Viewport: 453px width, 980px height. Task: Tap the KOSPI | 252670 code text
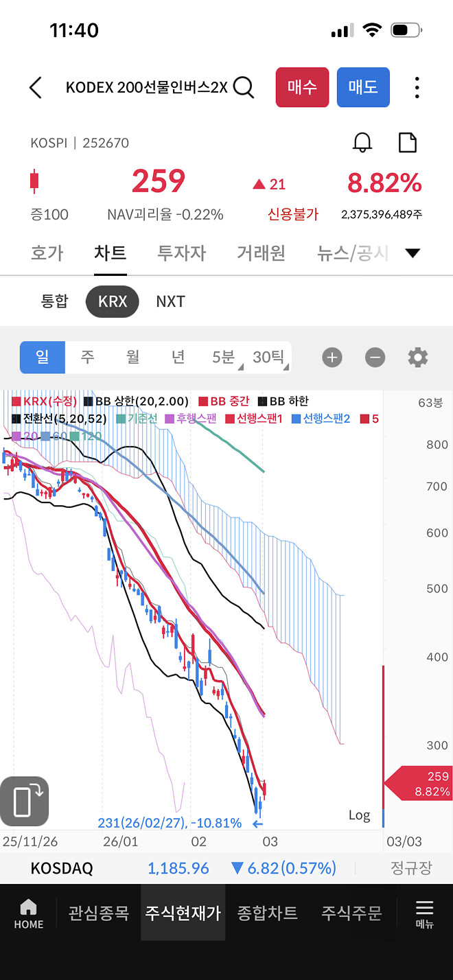[80, 143]
